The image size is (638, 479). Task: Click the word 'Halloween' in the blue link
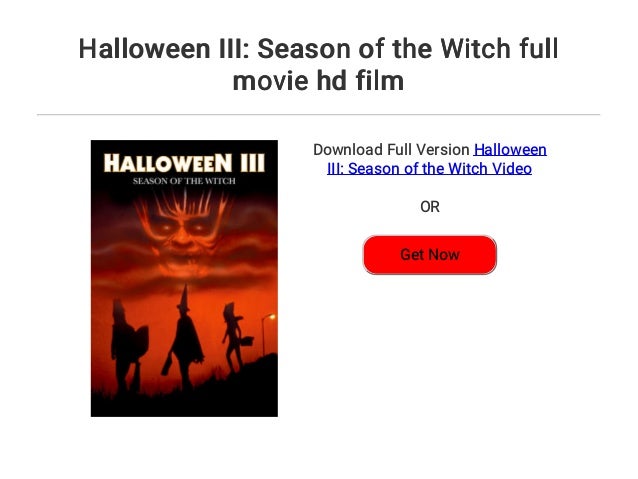[510, 150]
